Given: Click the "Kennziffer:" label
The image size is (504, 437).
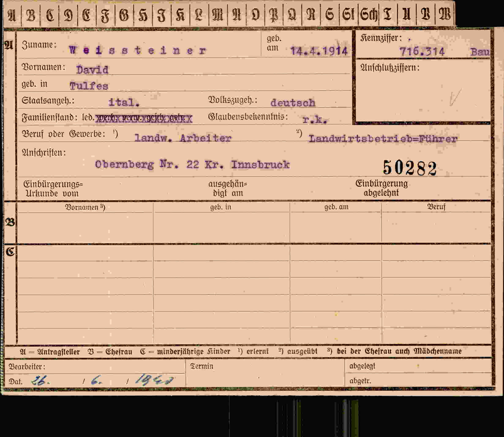Looking at the screenshot, I should pyautogui.click(x=381, y=38).
